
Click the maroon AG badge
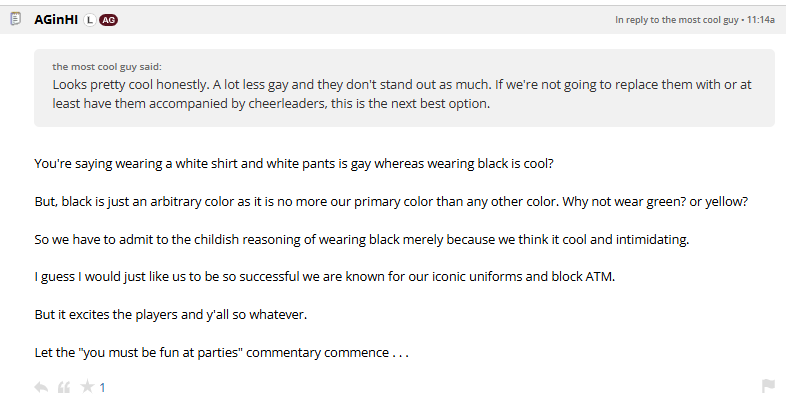[x=109, y=19]
